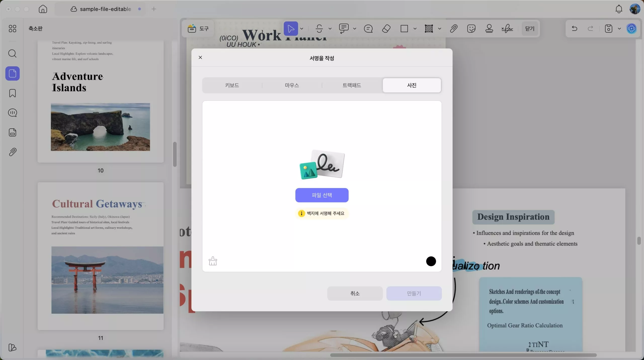Viewport: 644px width, 360px height.
Task: Expand area highlight tool dropdown
Action: coord(439,29)
